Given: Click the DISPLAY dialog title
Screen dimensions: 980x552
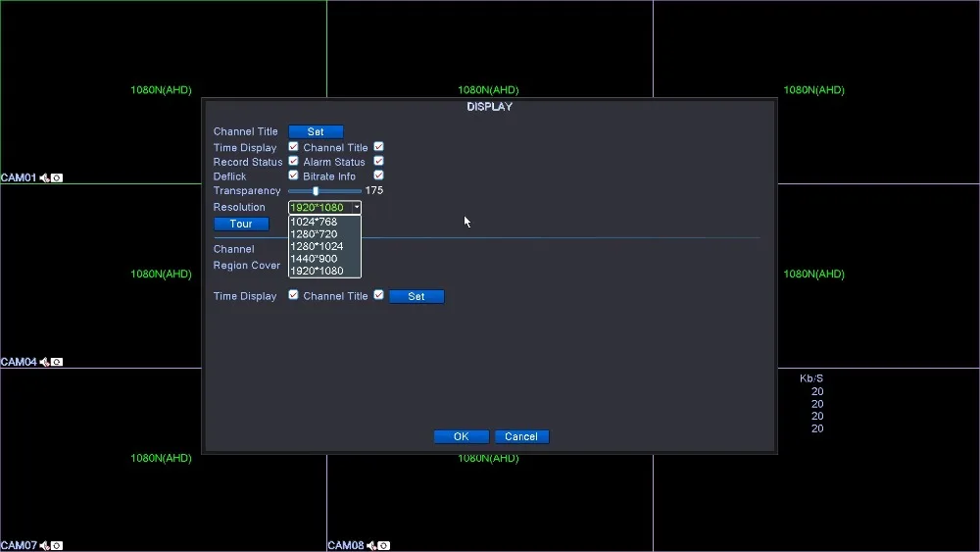Looking at the screenshot, I should [489, 107].
